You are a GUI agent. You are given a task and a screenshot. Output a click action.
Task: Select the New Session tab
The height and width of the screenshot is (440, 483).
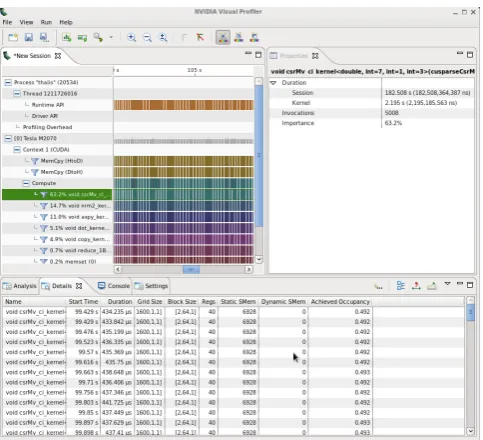tap(32, 56)
